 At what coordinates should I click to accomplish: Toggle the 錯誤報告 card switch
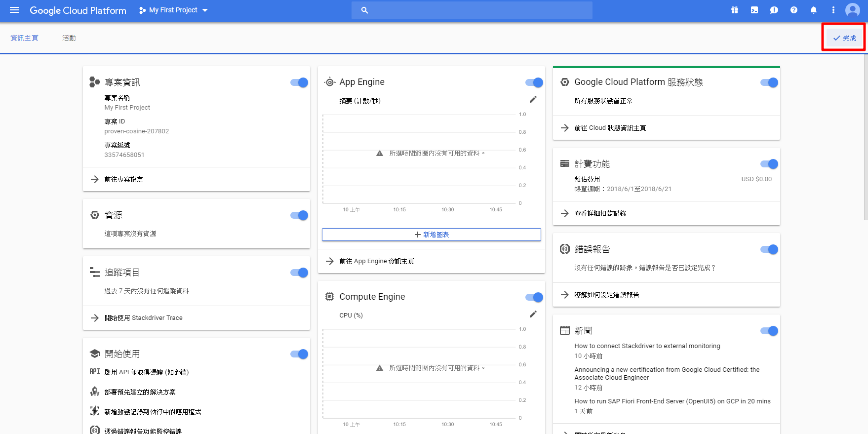[x=769, y=249]
